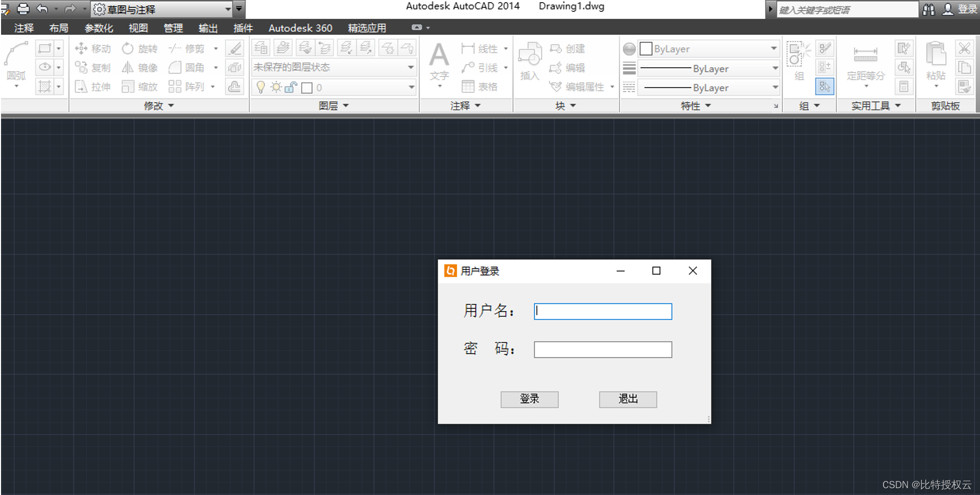This screenshot has width=980, height=495.
Task: Click the 组 group tool icon
Action: (x=799, y=61)
